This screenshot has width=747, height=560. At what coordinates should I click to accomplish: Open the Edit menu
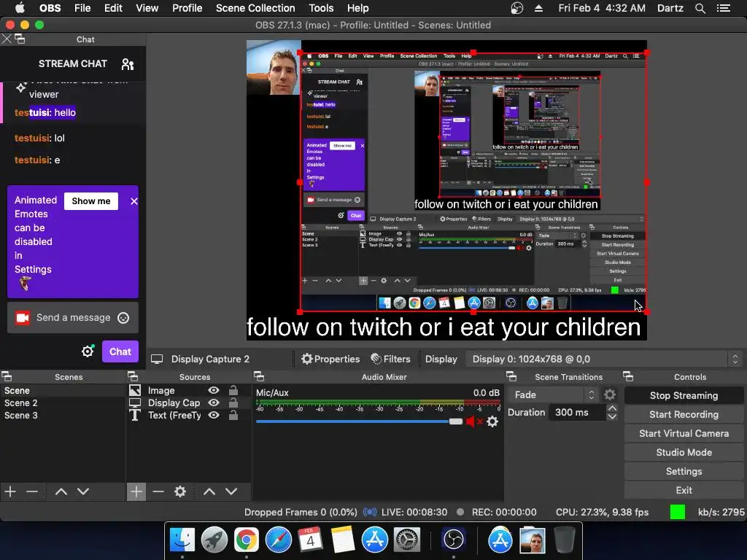(x=113, y=8)
